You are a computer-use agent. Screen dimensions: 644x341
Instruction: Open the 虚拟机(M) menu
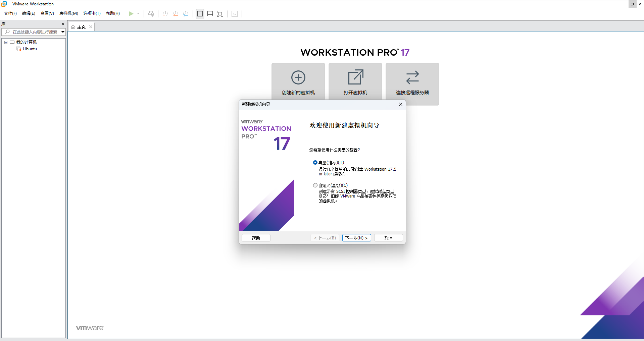pos(69,13)
